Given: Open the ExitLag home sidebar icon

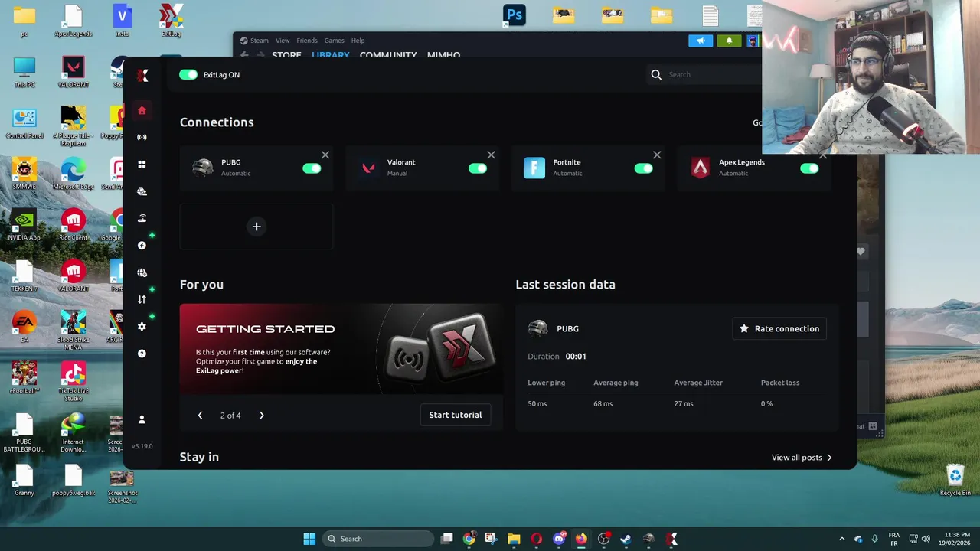Looking at the screenshot, I should (x=142, y=110).
